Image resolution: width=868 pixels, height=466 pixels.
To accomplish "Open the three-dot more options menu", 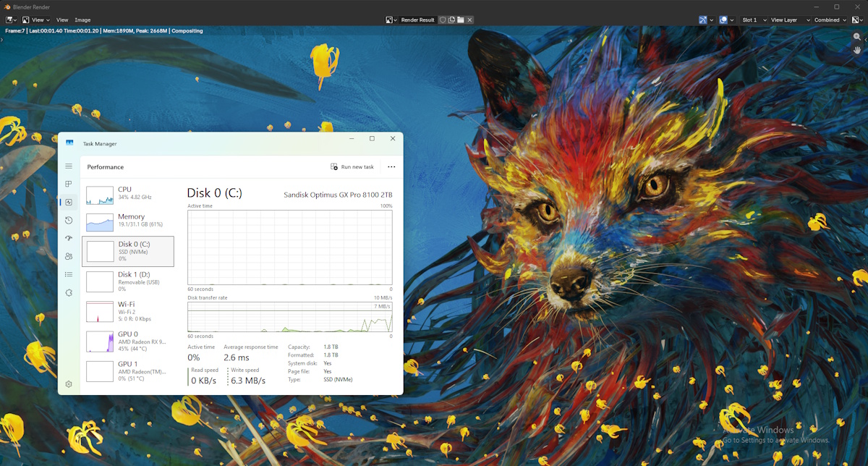I will coord(391,166).
